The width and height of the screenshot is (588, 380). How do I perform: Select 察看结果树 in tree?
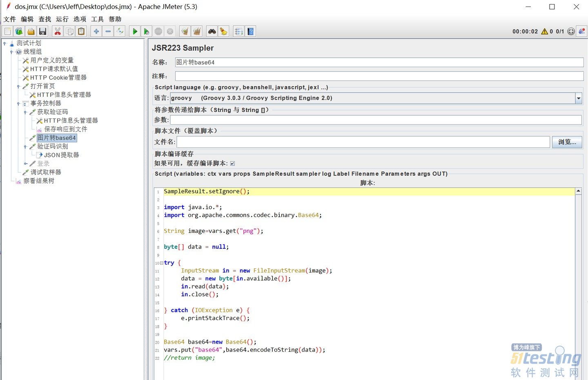[x=39, y=181]
